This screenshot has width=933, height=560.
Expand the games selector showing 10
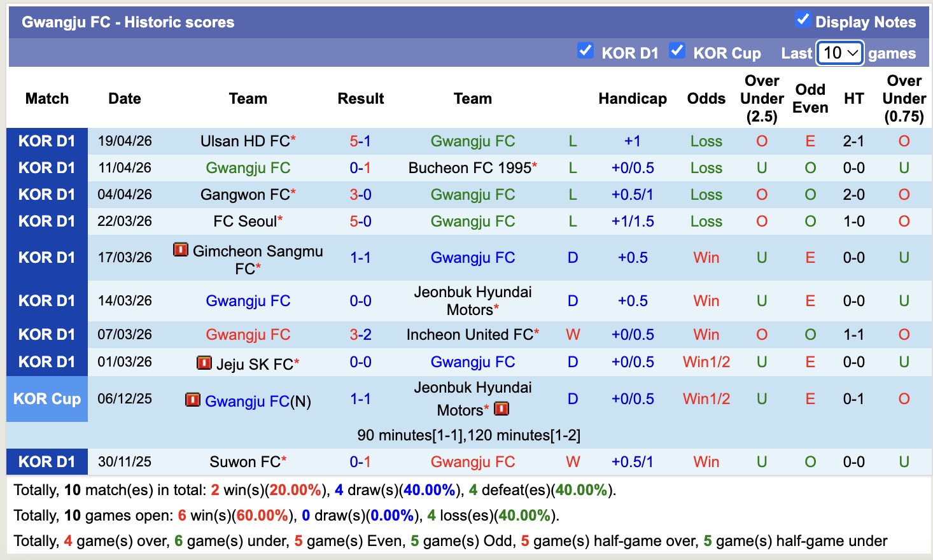(x=839, y=53)
